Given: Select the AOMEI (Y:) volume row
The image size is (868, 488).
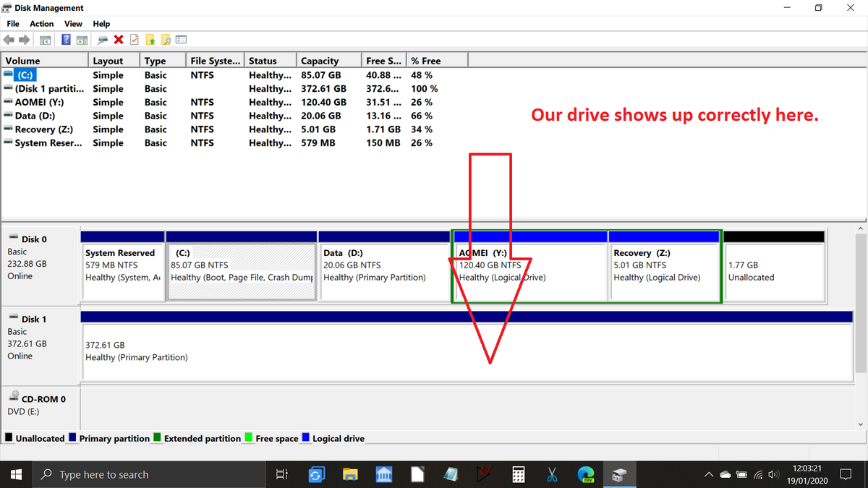Looking at the screenshot, I should coord(43,102).
